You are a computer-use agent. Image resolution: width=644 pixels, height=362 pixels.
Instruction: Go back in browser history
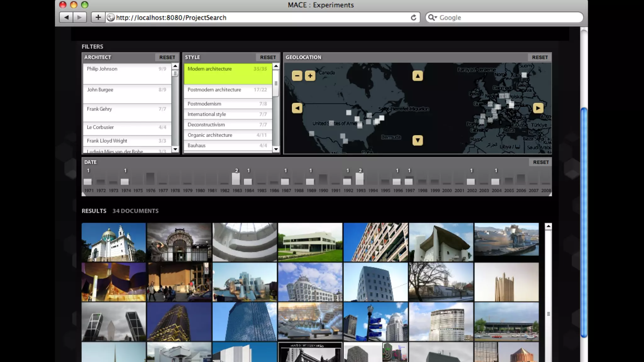coord(66,17)
